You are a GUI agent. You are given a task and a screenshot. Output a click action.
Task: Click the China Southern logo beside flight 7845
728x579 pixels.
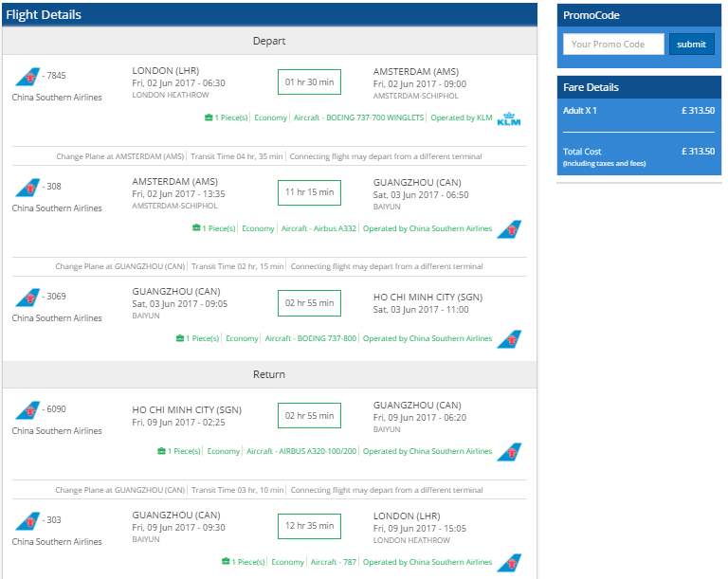pos(27,77)
